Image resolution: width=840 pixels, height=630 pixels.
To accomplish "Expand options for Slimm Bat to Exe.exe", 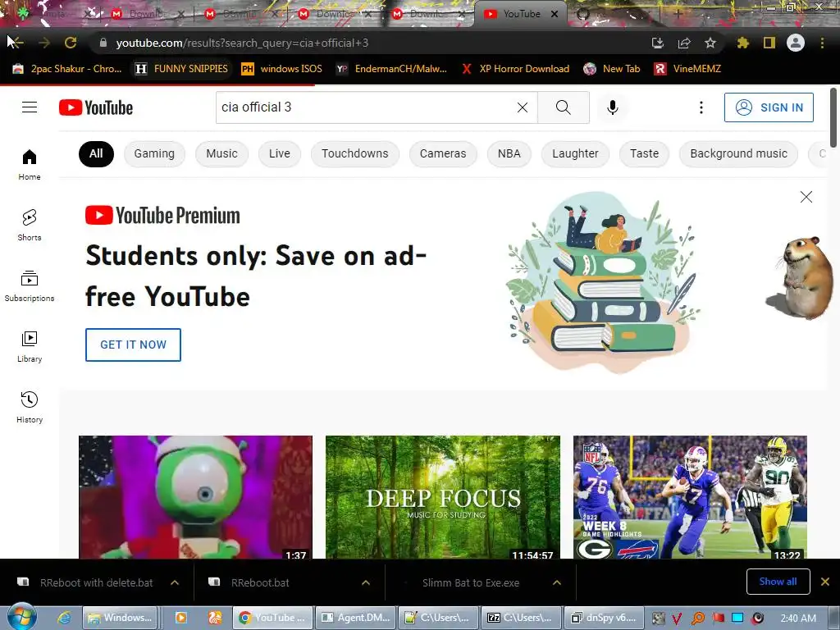I will 557,582.
